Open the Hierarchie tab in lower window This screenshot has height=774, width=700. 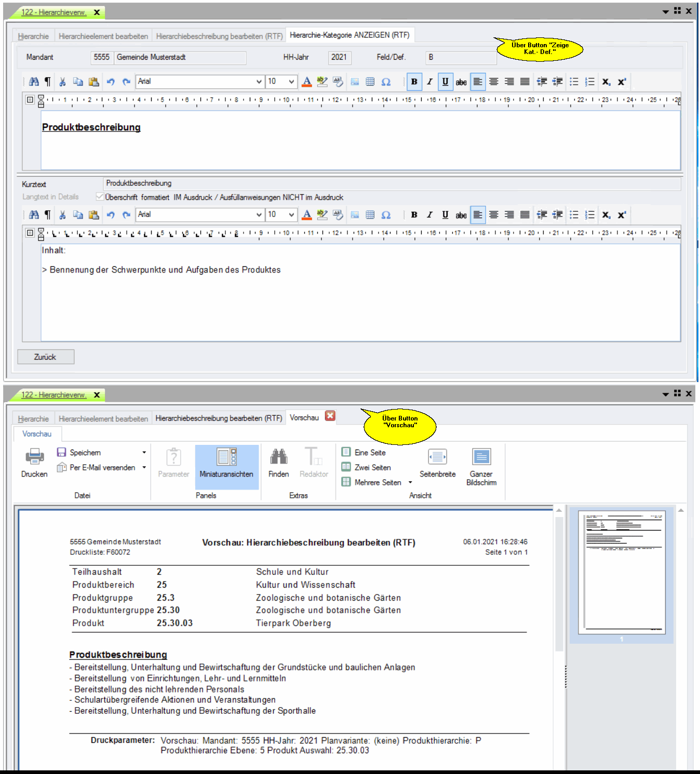pos(33,419)
